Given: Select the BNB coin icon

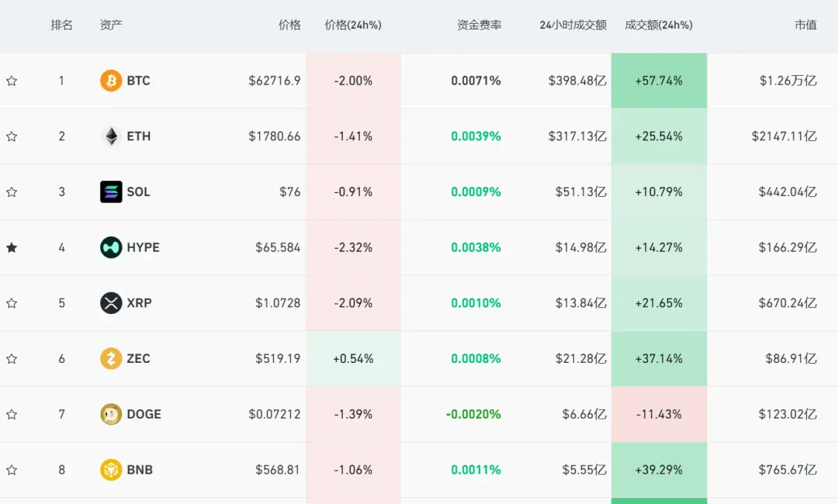Looking at the screenshot, I should 111,470.
